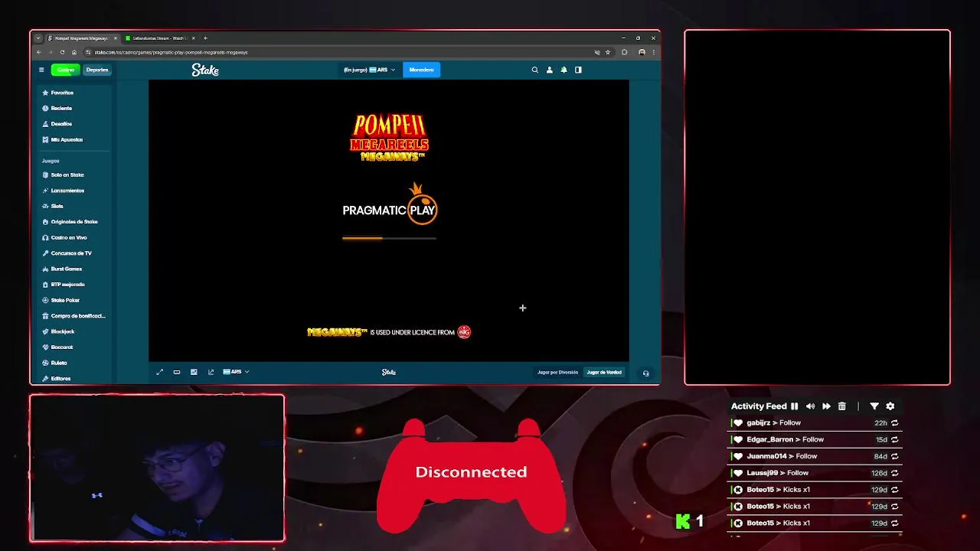Go back in the browser
980x551 pixels.
[39, 52]
